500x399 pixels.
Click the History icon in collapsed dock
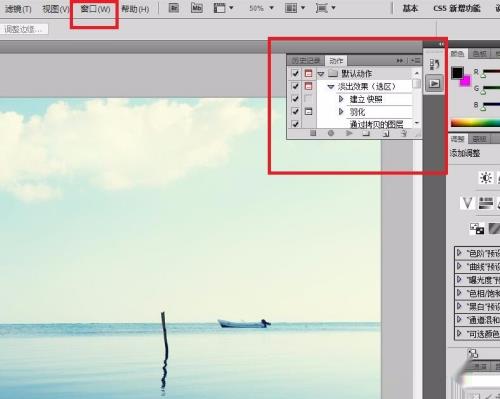(x=434, y=64)
